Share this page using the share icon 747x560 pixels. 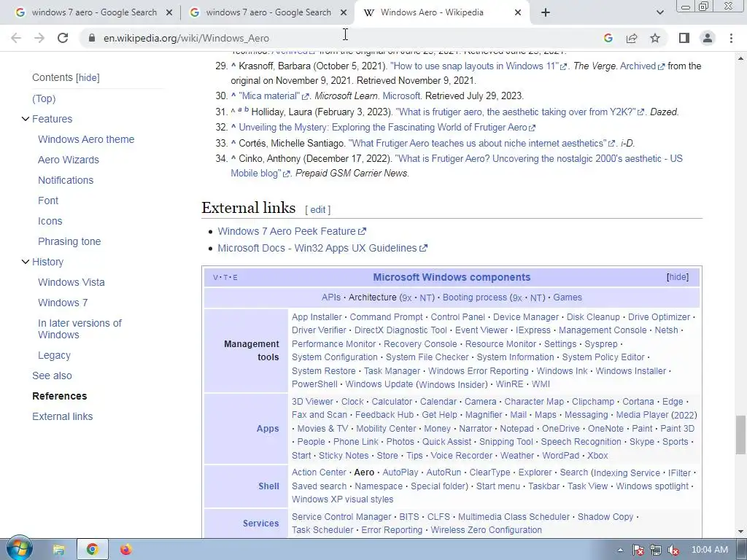coord(632,38)
